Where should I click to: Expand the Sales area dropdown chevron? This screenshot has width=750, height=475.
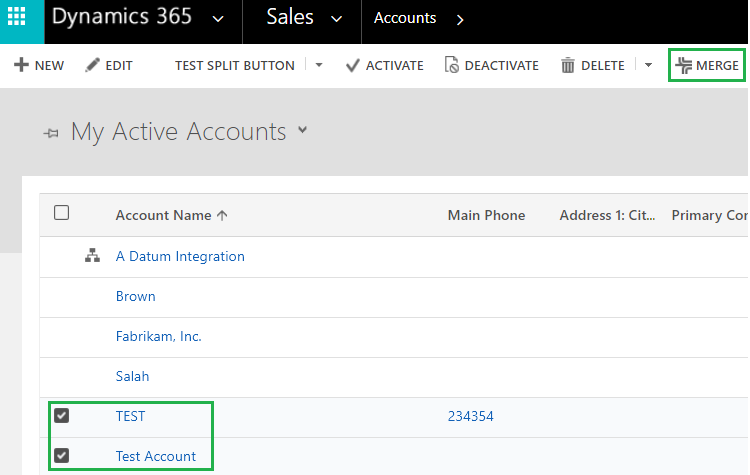coord(337,19)
